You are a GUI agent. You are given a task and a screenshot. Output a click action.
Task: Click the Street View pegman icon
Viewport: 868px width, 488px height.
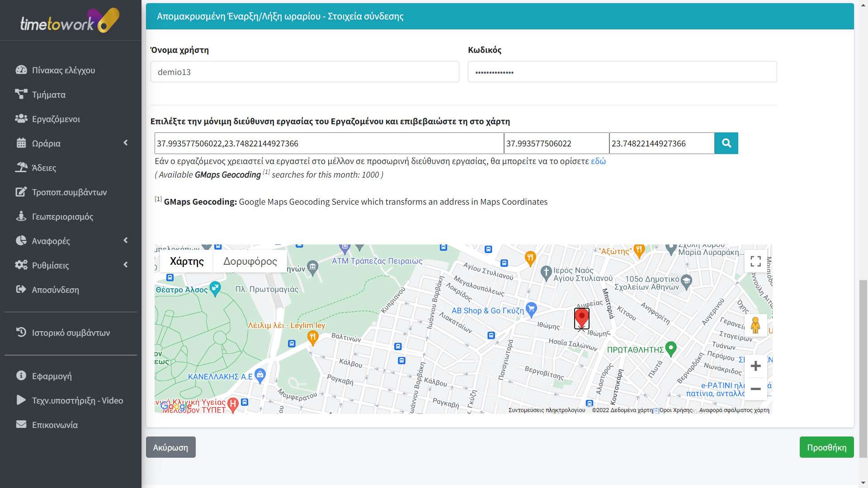[755, 325]
